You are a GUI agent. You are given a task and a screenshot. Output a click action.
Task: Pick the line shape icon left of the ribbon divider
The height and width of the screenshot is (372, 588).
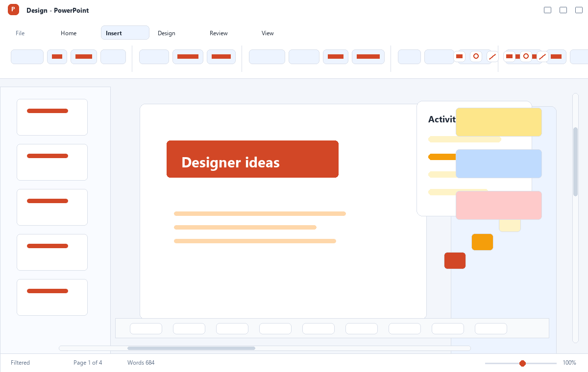(x=492, y=56)
